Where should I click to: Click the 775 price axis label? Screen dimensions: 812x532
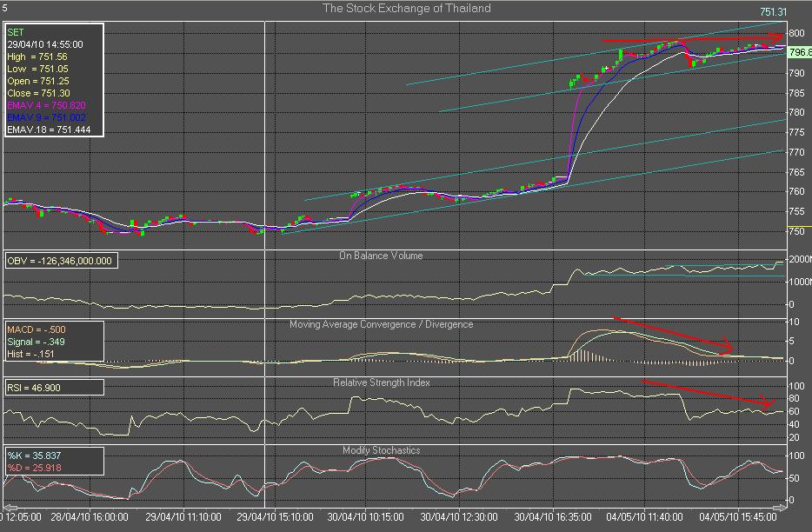click(796, 133)
